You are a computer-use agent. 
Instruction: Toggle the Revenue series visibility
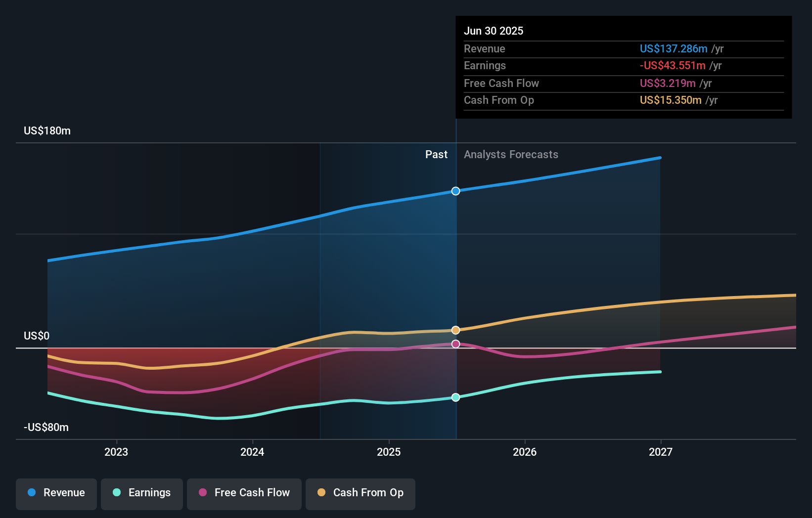point(56,493)
